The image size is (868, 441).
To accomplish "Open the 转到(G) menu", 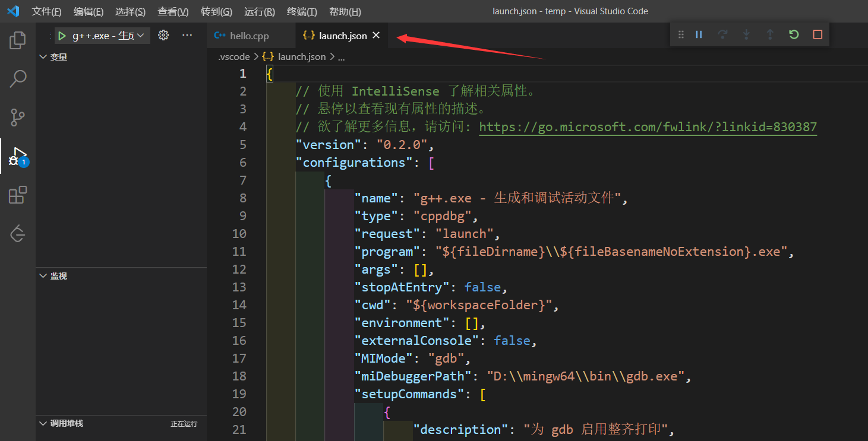I will (x=216, y=12).
